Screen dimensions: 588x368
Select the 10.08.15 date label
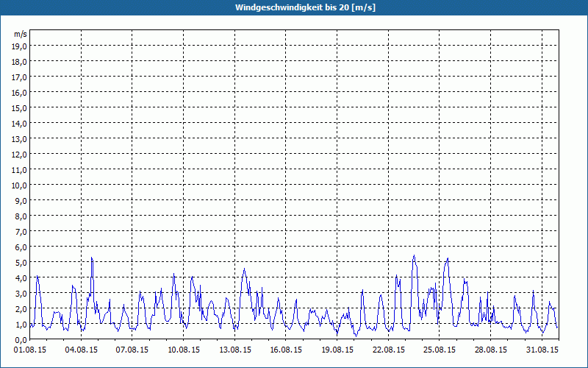(183, 350)
